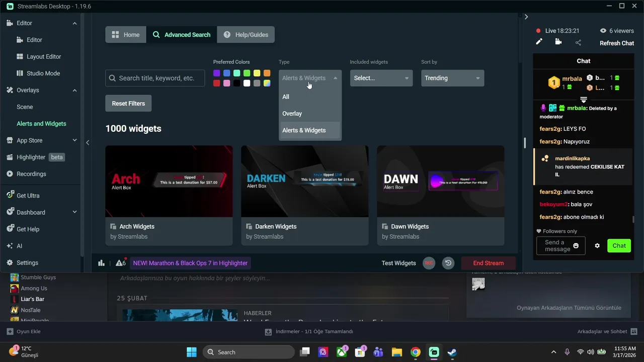The image size is (644, 362).
Task: Choose Overlay in the Type list
Action: 310,114
